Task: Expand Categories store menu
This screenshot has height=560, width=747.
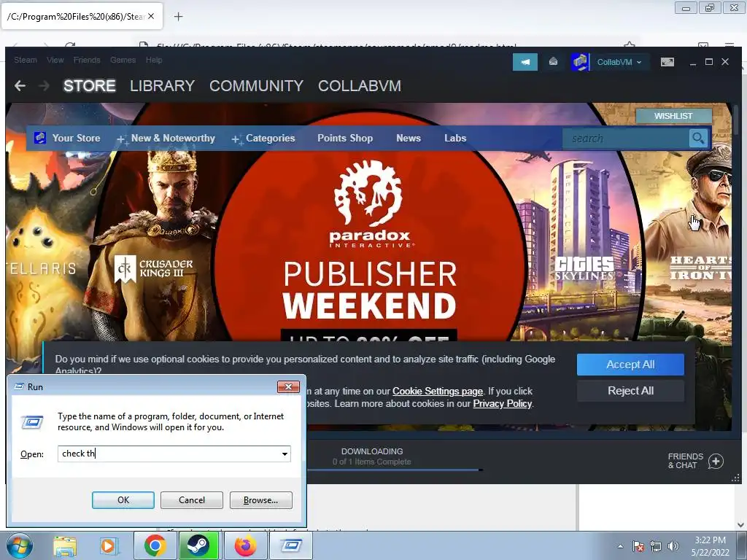Action: 263,138
